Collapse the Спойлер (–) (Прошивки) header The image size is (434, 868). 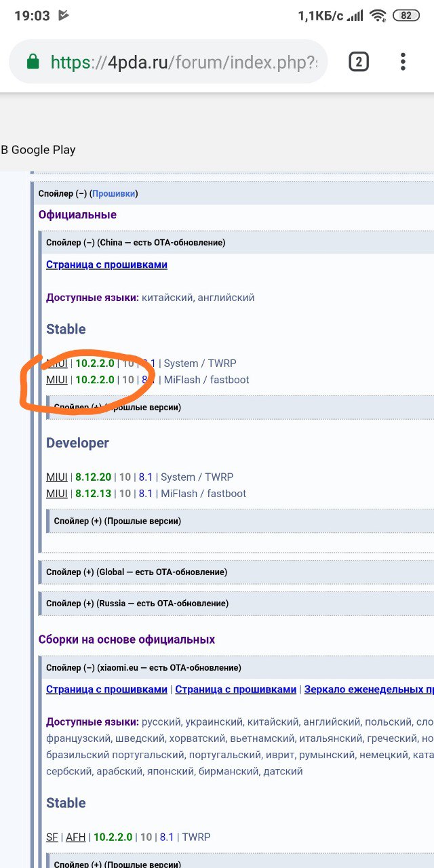235,194
